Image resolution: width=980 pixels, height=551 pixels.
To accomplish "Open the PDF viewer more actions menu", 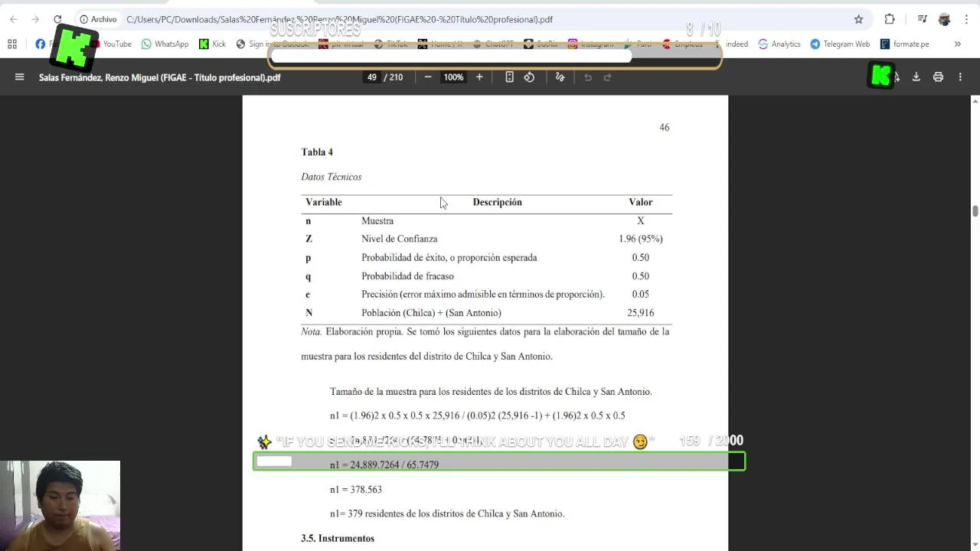I will coord(960,77).
